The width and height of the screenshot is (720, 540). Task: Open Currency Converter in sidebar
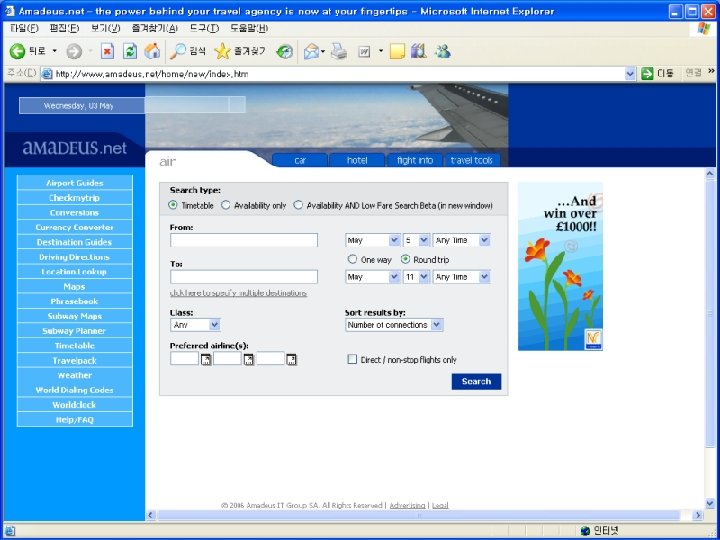[x=74, y=227]
